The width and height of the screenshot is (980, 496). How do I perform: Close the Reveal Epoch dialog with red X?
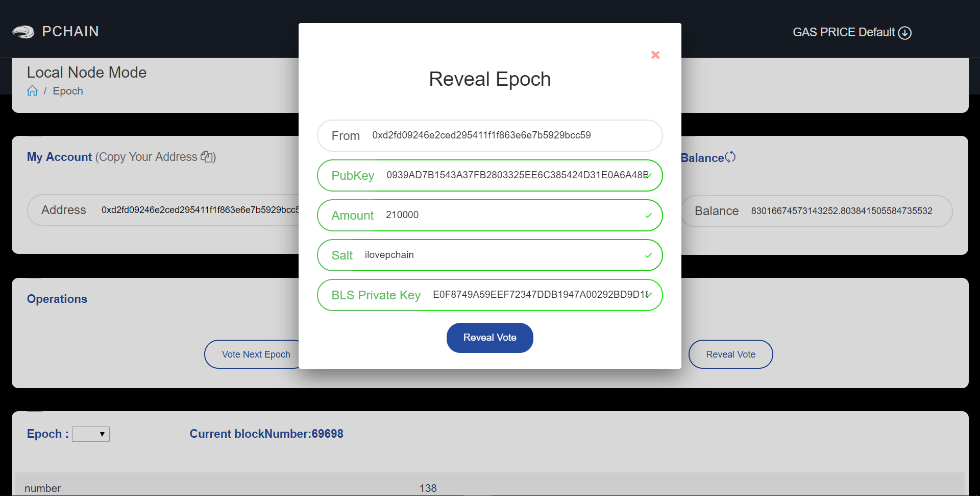tap(655, 55)
